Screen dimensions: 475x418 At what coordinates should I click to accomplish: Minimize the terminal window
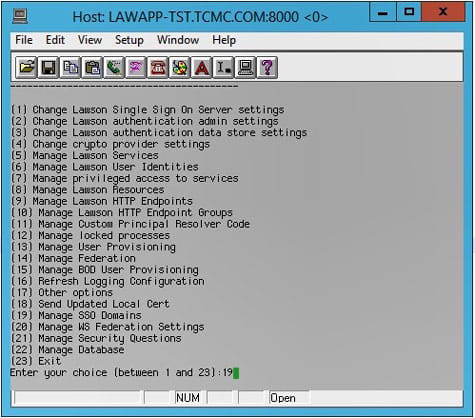tap(383, 12)
